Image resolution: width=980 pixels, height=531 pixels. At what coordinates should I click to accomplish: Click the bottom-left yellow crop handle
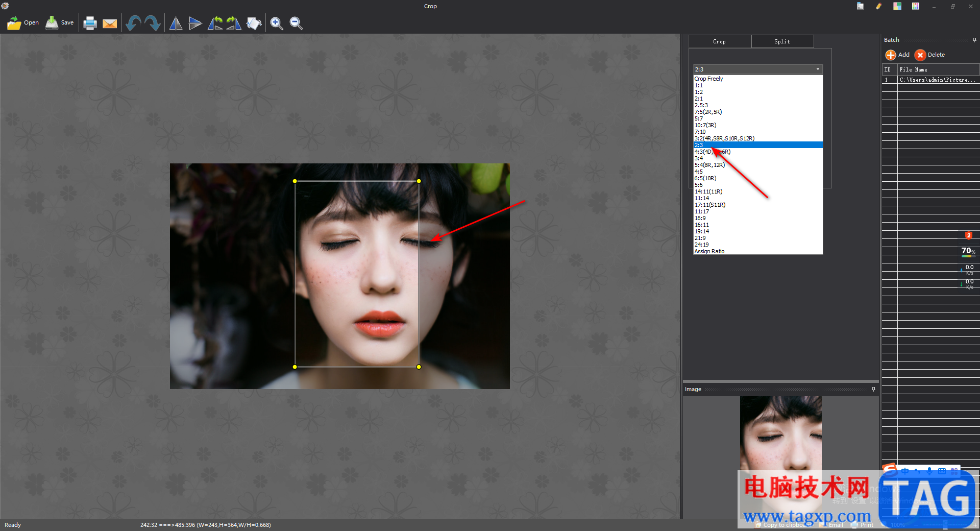pyautogui.click(x=295, y=367)
